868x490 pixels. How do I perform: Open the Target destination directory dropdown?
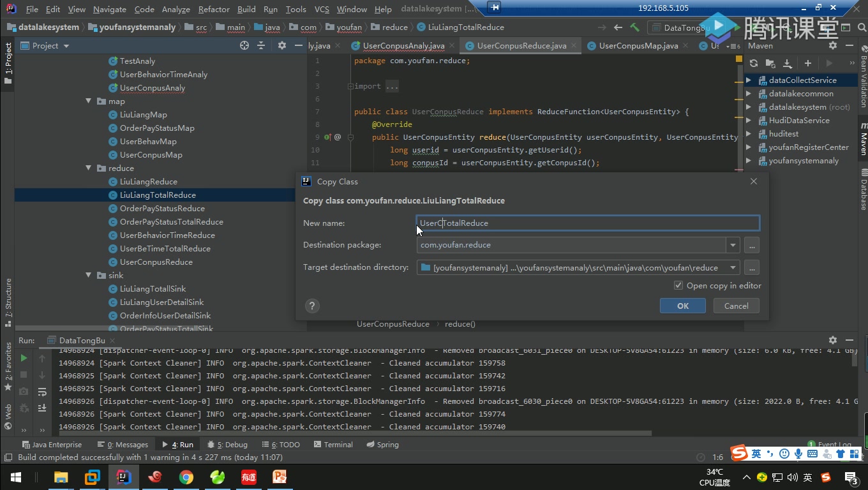pyautogui.click(x=733, y=267)
